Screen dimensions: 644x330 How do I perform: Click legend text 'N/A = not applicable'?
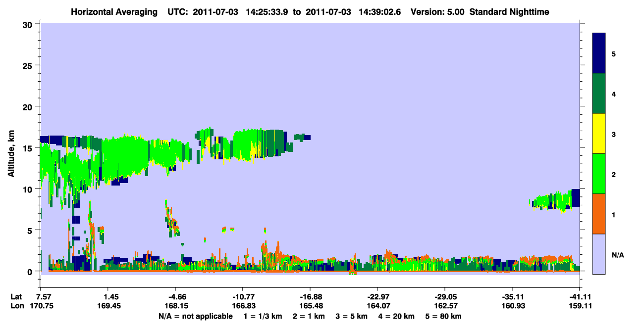(195, 316)
